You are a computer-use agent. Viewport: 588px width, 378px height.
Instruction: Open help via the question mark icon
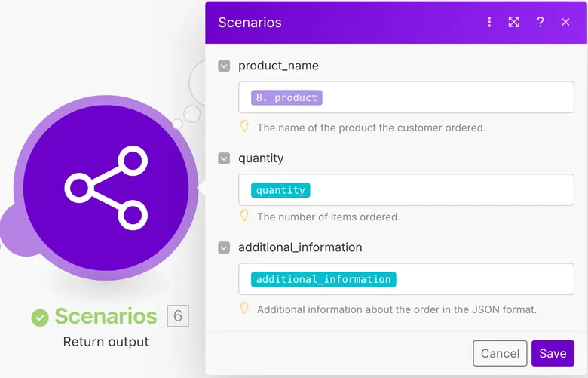(x=540, y=22)
